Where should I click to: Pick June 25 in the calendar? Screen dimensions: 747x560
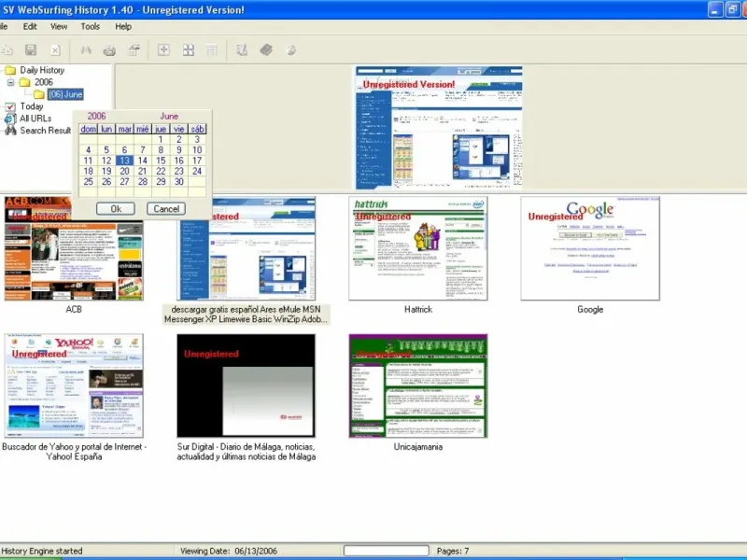pos(88,181)
